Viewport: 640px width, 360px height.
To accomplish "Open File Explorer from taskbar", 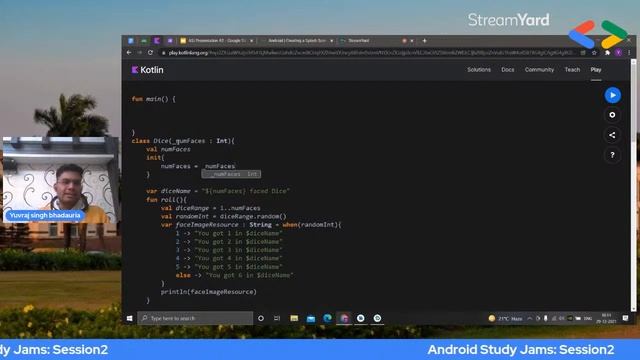I will [x=294, y=318].
